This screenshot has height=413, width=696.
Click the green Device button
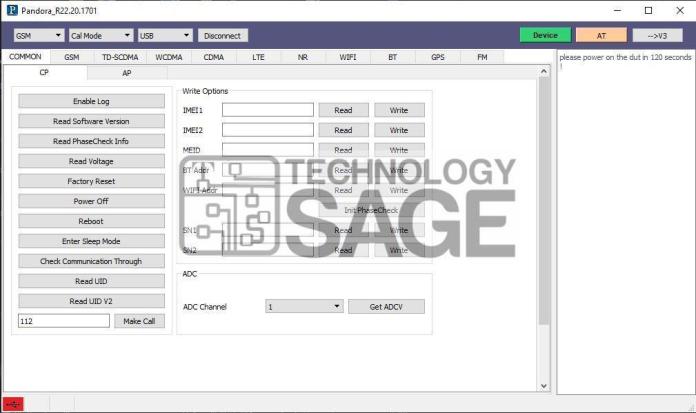coord(545,35)
